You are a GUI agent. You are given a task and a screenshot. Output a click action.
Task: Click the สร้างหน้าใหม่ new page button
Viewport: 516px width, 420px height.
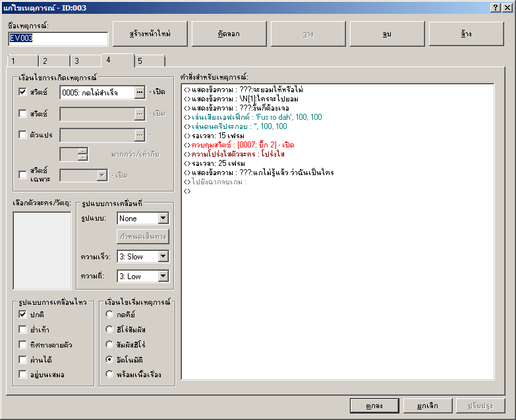(x=150, y=34)
